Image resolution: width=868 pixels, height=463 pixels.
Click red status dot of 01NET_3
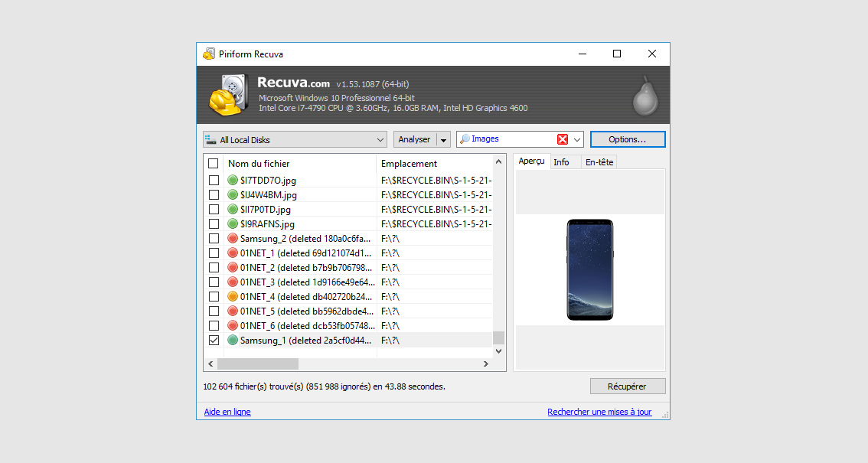click(x=233, y=282)
